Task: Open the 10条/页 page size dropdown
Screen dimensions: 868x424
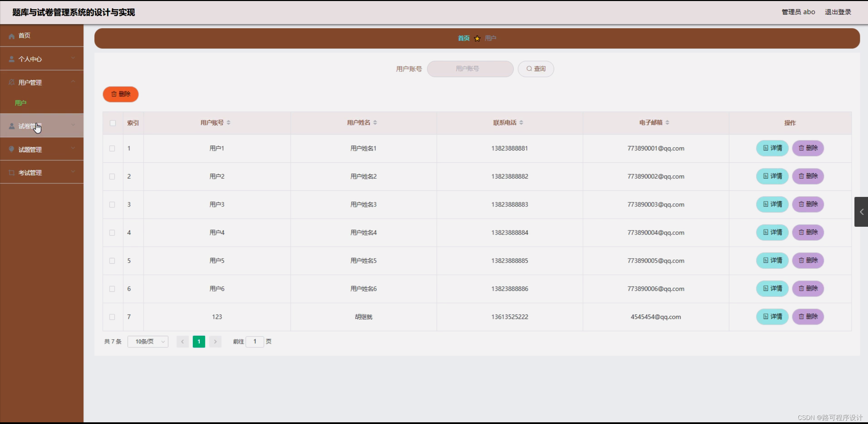Action: coord(148,342)
